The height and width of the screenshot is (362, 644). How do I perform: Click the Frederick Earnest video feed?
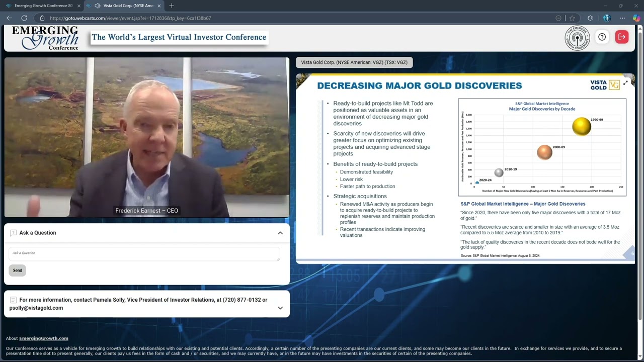147,137
